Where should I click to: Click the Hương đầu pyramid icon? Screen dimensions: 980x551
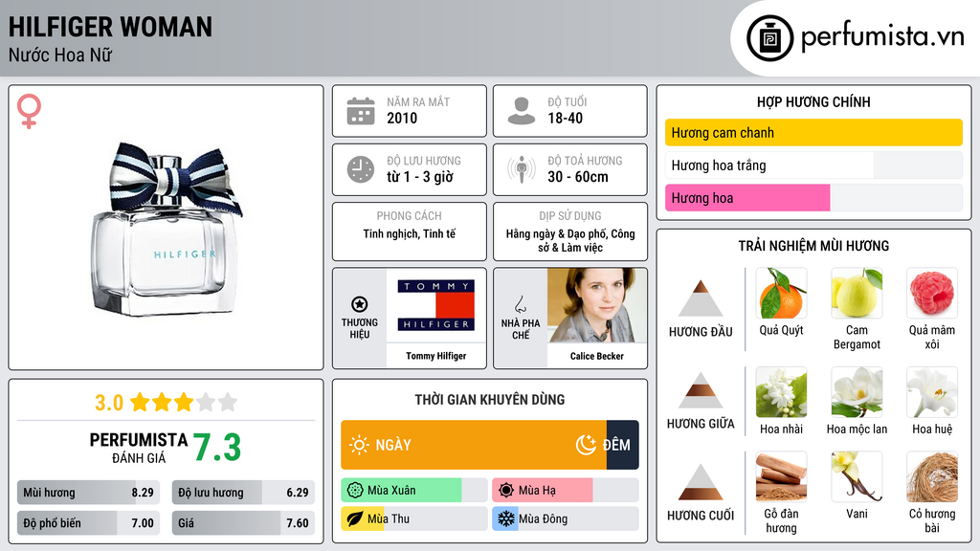[701, 298]
